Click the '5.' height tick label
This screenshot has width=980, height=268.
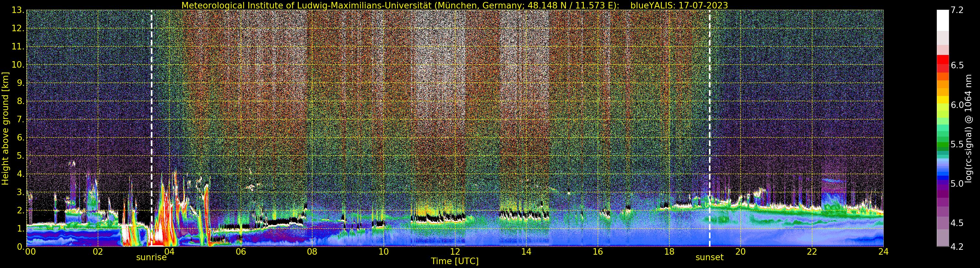click(20, 156)
